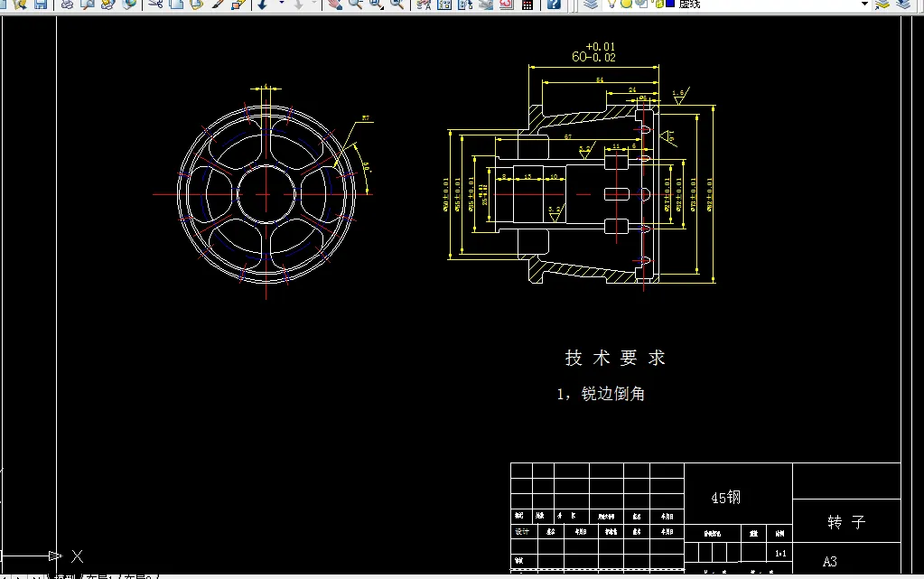This screenshot has width=924, height=579.
Task: Click the Print (plot) icon
Action: 67,5
